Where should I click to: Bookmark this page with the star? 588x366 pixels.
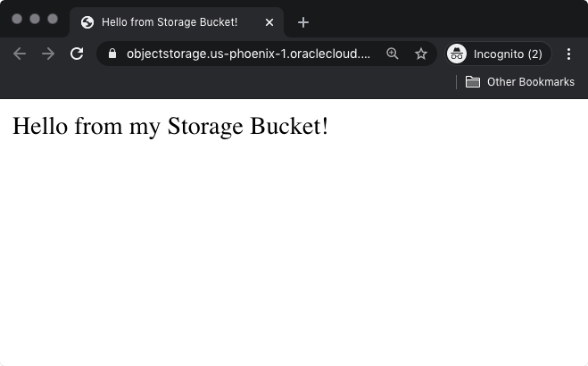421,54
